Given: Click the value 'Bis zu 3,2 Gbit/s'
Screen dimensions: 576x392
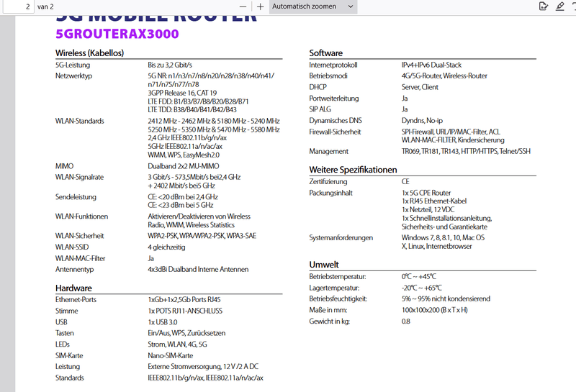Looking at the screenshot, I should (x=170, y=65).
